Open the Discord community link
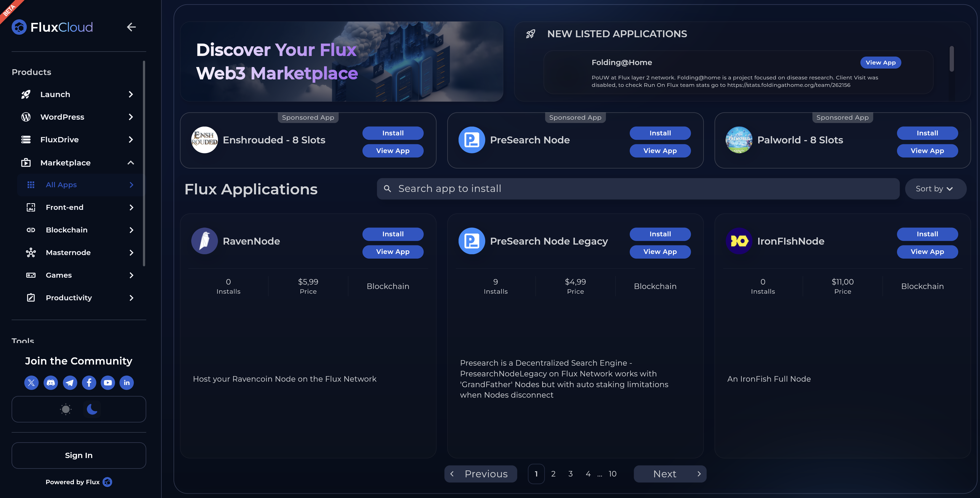 (x=50, y=382)
